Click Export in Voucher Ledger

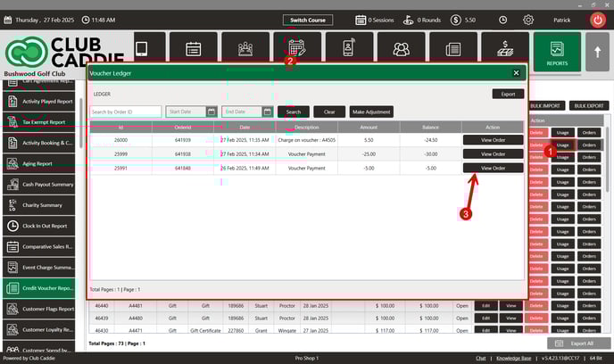508,94
